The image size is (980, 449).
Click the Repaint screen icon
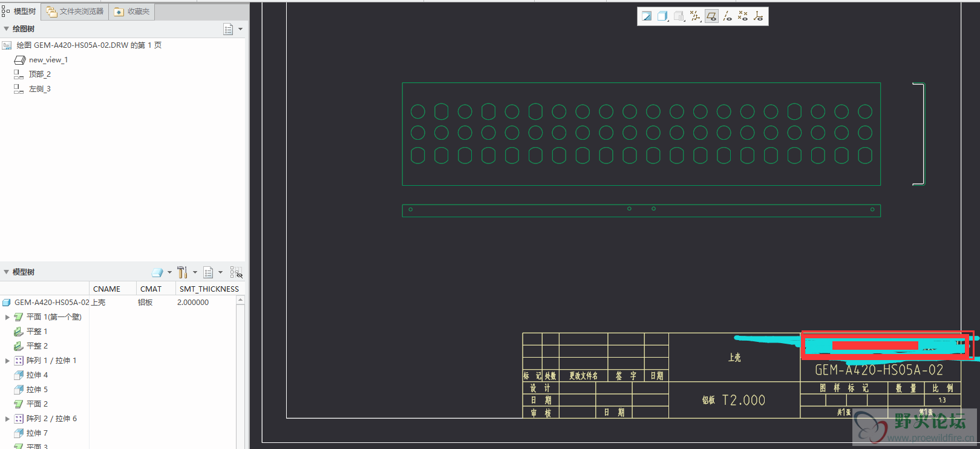[647, 16]
